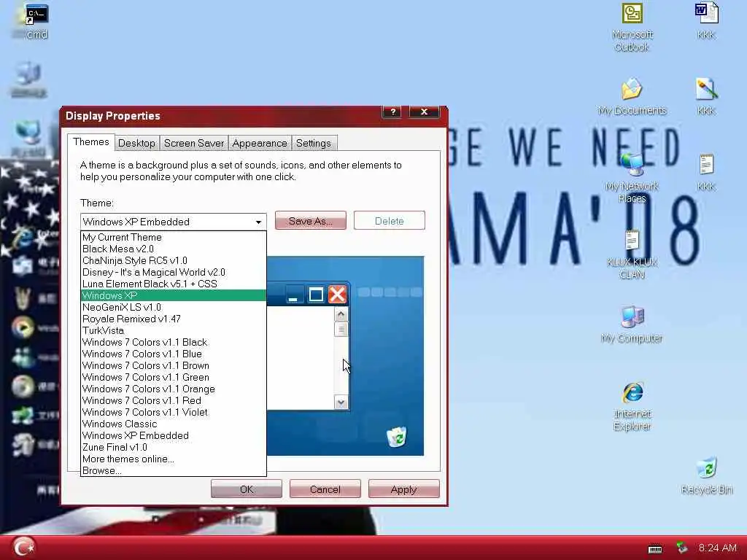Click Browse... entry in theme list
The image size is (747, 560).
pyautogui.click(x=174, y=470)
